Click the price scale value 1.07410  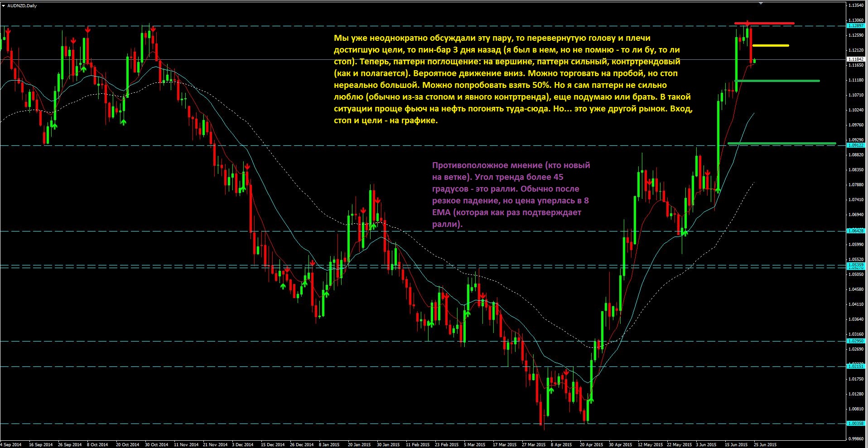[x=856, y=200]
